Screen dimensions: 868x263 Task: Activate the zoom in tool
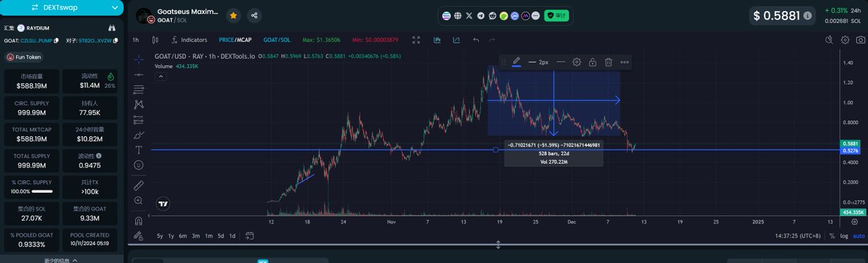tap(139, 200)
